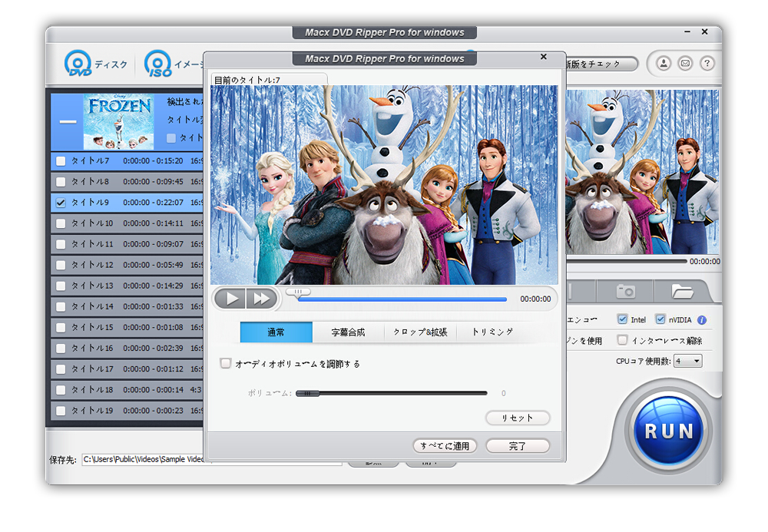Collapse the Frozen disc entry minus icon

(x=68, y=121)
